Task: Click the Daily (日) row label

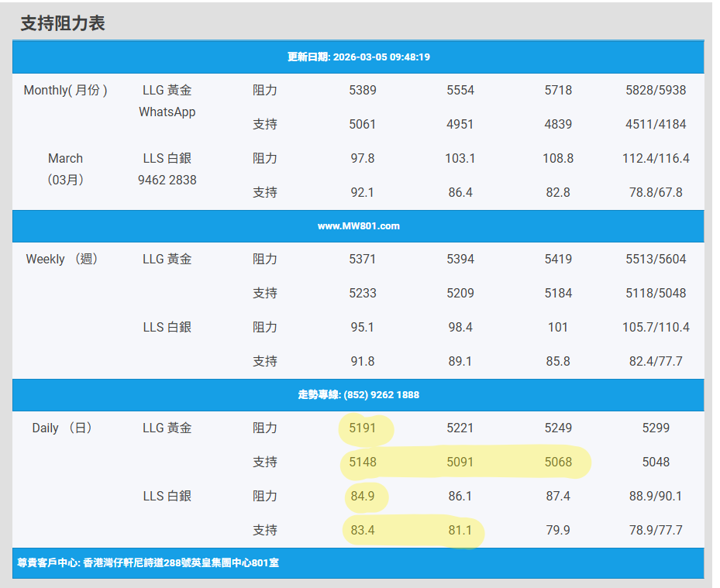Action: point(62,428)
